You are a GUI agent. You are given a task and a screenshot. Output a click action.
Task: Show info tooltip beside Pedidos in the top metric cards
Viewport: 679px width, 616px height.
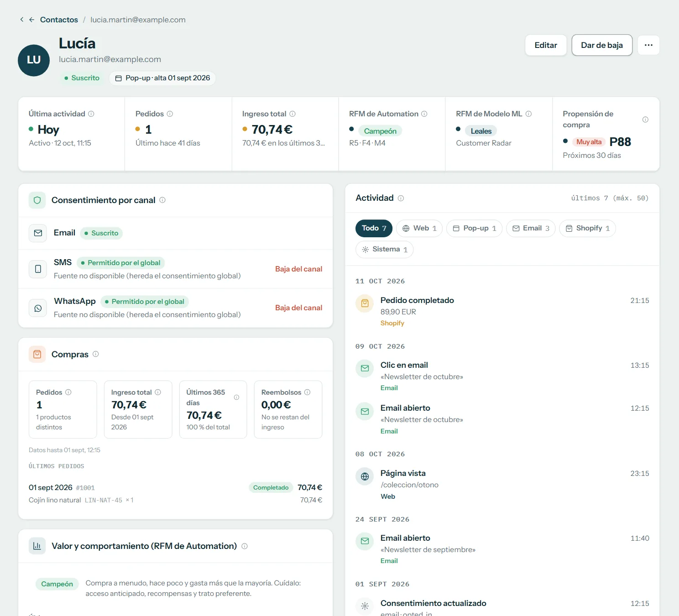(x=170, y=114)
